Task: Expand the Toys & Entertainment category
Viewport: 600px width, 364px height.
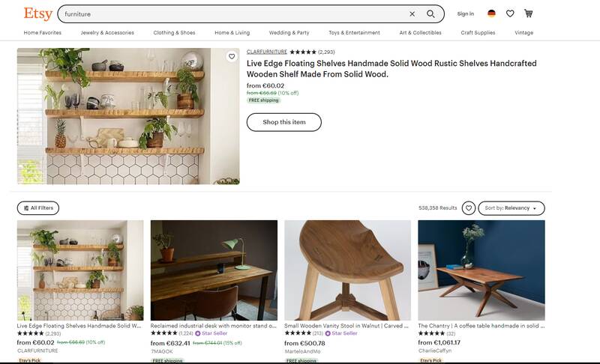Action: click(x=354, y=33)
